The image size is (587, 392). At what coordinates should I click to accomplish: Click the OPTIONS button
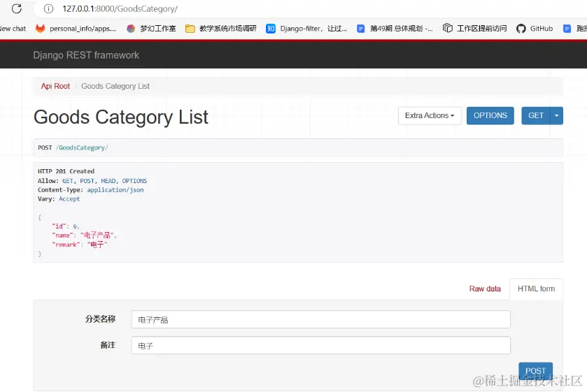pos(490,115)
